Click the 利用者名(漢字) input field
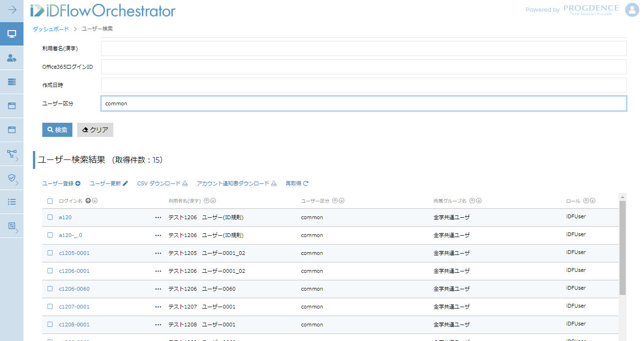This screenshot has width=644, height=341. click(x=363, y=48)
